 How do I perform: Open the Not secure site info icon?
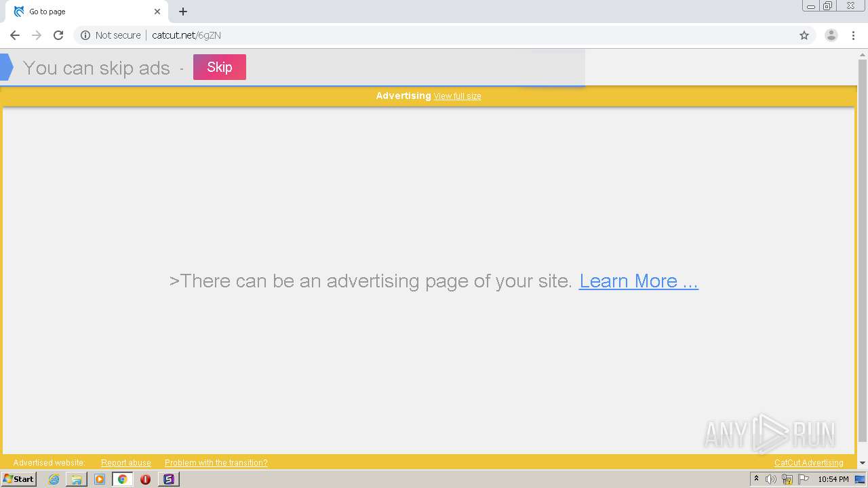point(85,35)
